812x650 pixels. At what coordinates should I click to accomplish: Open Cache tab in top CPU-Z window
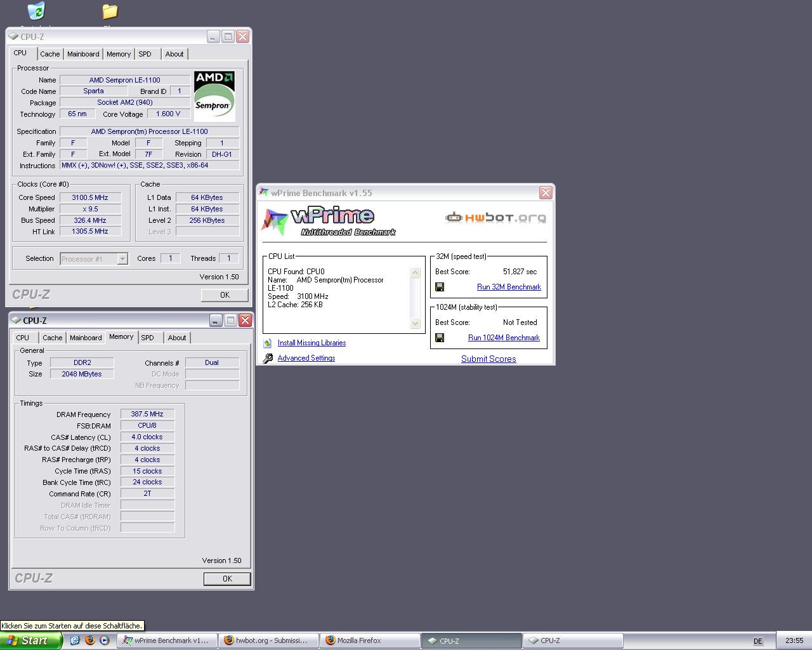tap(50, 54)
